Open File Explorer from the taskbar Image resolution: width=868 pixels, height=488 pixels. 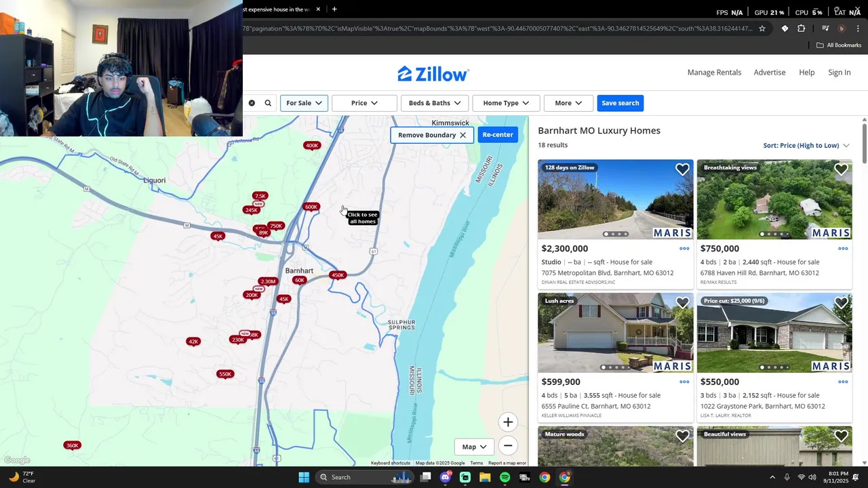pos(485,477)
